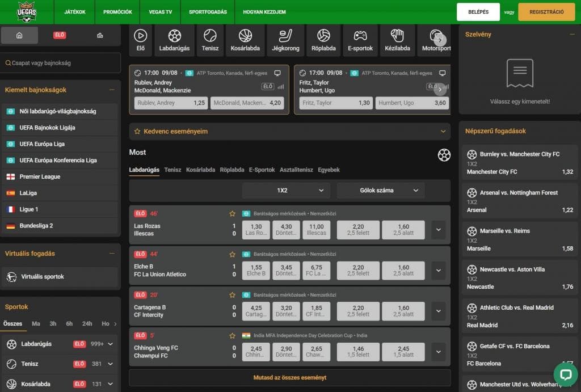This screenshot has height=392, width=581.
Task: Select the 24h time filter tab
Action: 87,324
